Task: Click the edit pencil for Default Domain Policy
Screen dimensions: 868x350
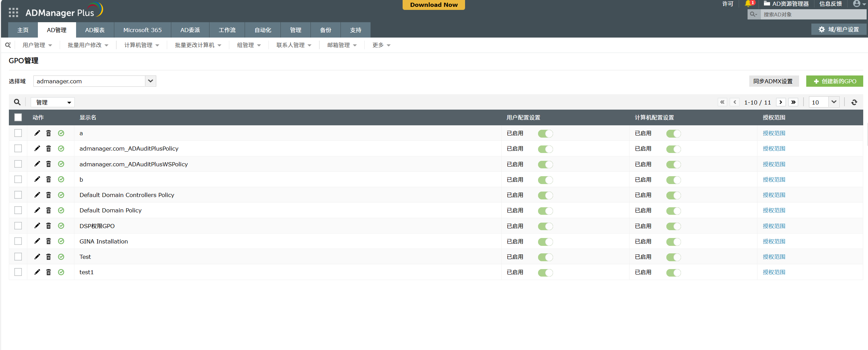Action: 37,210
